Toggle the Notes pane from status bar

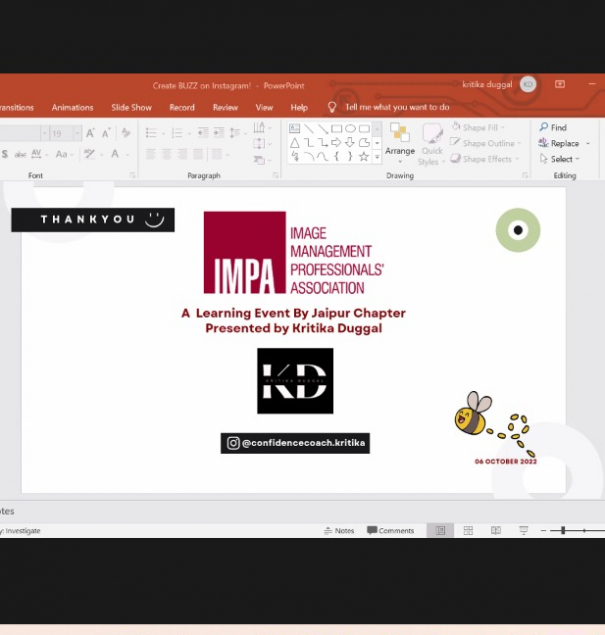339,531
